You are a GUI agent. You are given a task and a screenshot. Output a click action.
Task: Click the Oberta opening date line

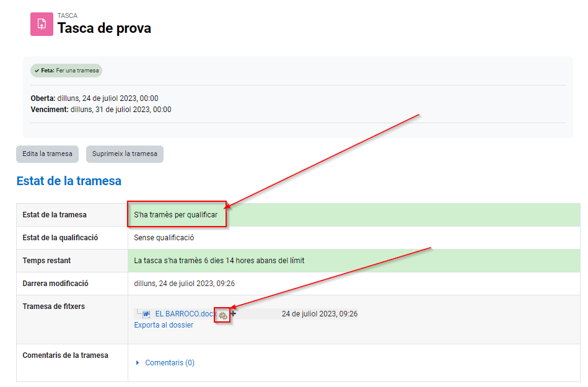point(94,98)
